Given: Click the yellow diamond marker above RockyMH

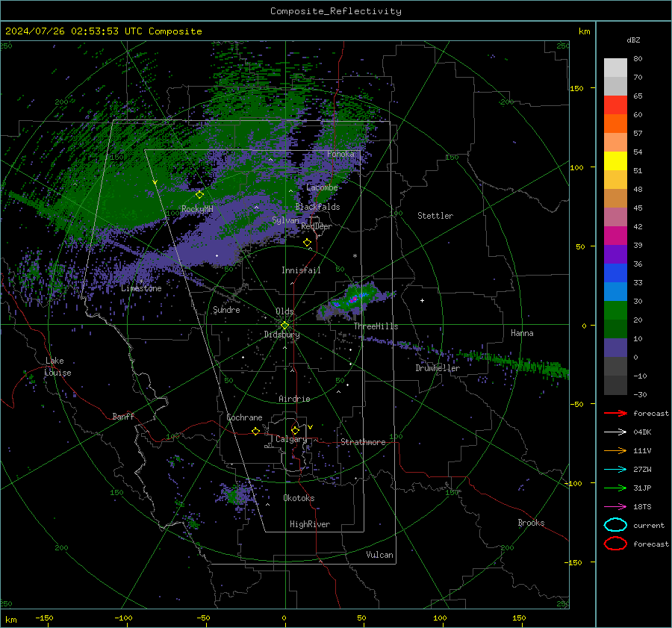Looking at the screenshot, I should (x=199, y=195).
